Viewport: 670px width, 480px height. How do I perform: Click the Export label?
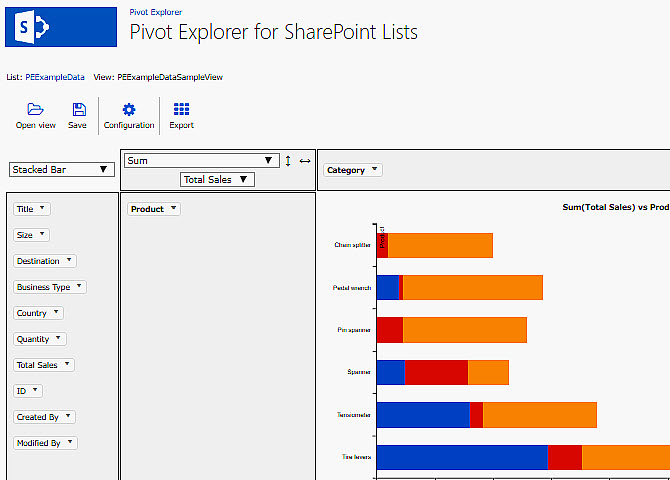click(x=182, y=125)
